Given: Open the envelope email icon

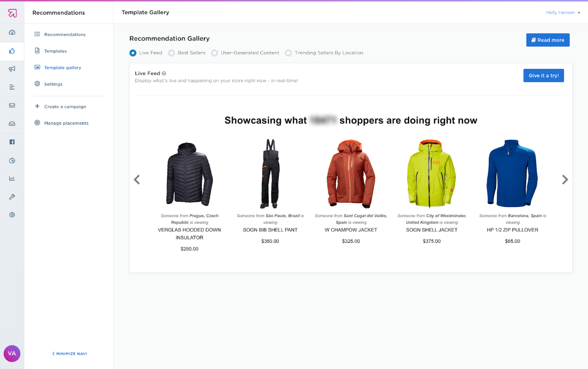Looking at the screenshot, I should [12, 105].
